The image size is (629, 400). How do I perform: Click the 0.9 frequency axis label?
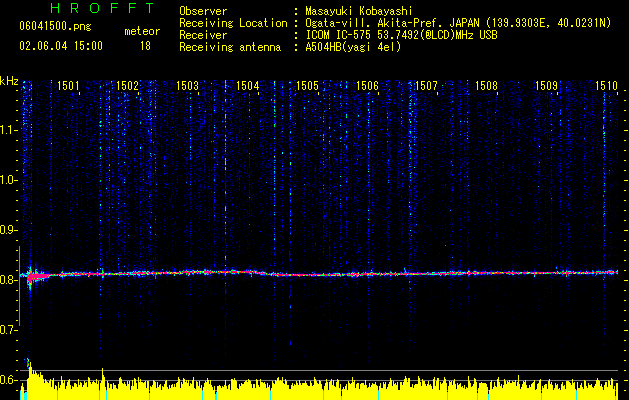pos(9,230)
